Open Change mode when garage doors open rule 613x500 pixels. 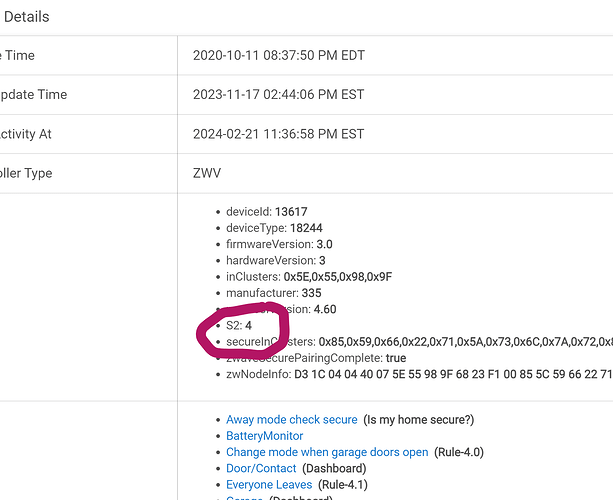327,452
